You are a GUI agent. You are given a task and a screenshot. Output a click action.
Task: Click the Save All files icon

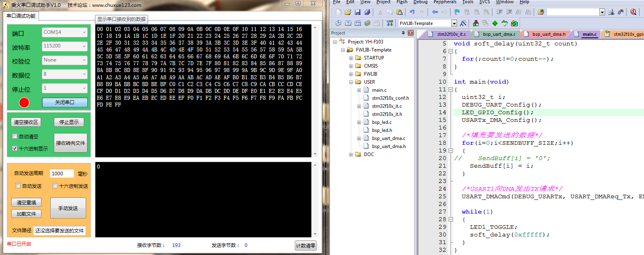(x=367, y=12)
